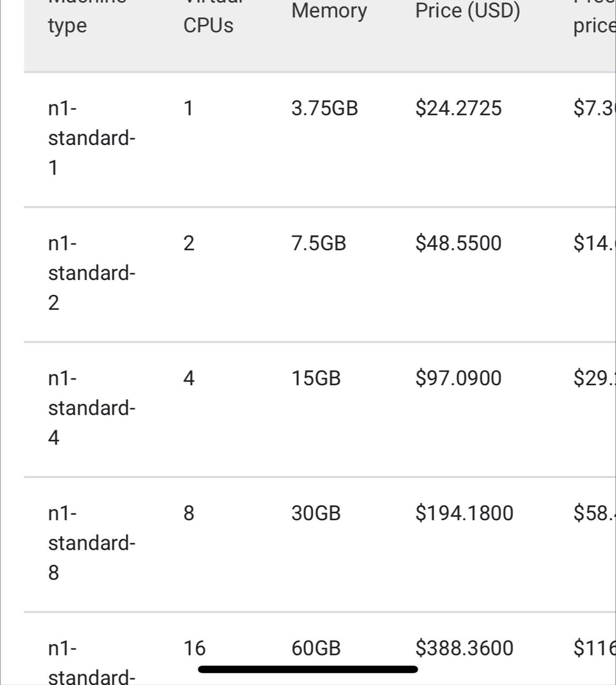Click the 15GB memory cell
This screenshot has width=616, height=685.
(x=316, y=378)
